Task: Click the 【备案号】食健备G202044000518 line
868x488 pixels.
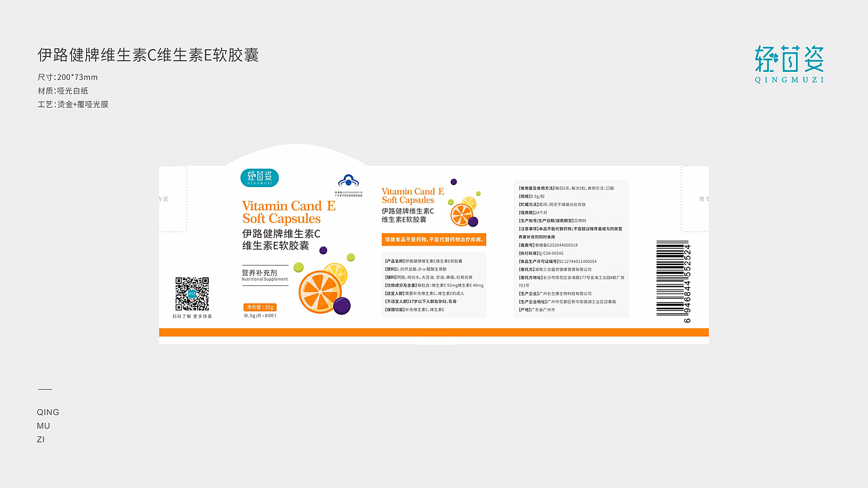Action: point(548,245)
